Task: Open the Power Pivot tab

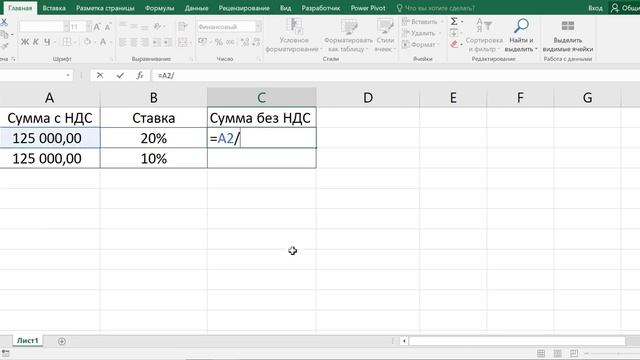Action: point(368,8)
